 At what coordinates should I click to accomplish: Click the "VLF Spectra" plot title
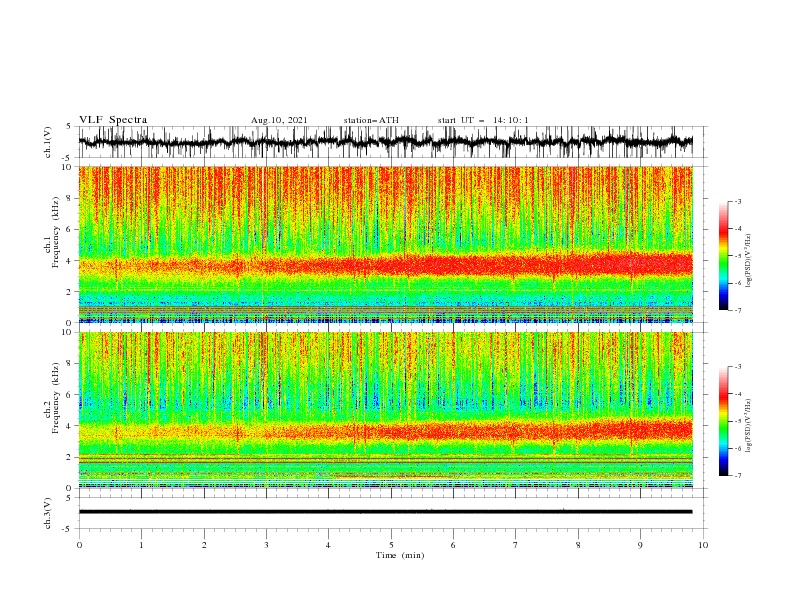113,120
